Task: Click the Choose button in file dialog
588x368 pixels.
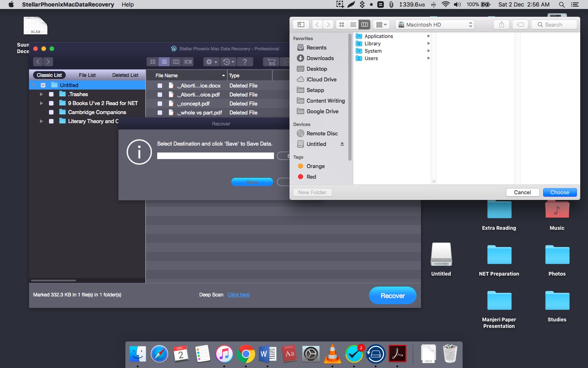Action: pyautogui.click(x=560, y=192)
